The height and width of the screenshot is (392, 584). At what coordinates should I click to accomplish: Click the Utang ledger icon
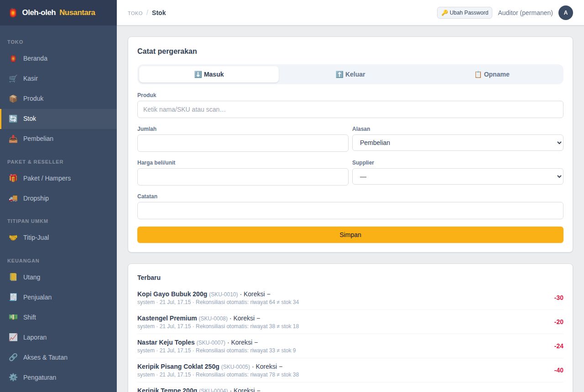pos(13,277)
